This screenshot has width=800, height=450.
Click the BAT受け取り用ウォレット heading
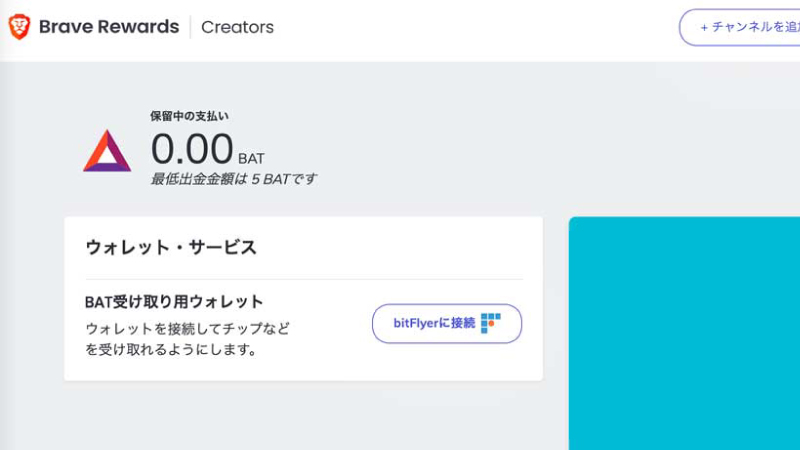pos(175,301)
